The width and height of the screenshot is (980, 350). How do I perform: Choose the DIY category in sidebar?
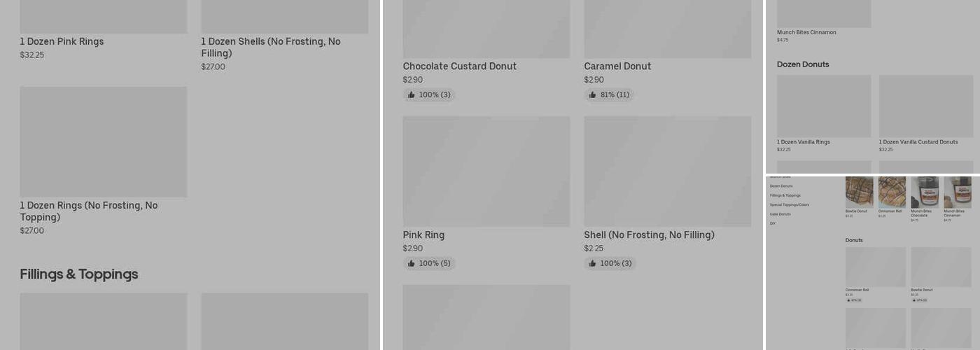point(773,223)
